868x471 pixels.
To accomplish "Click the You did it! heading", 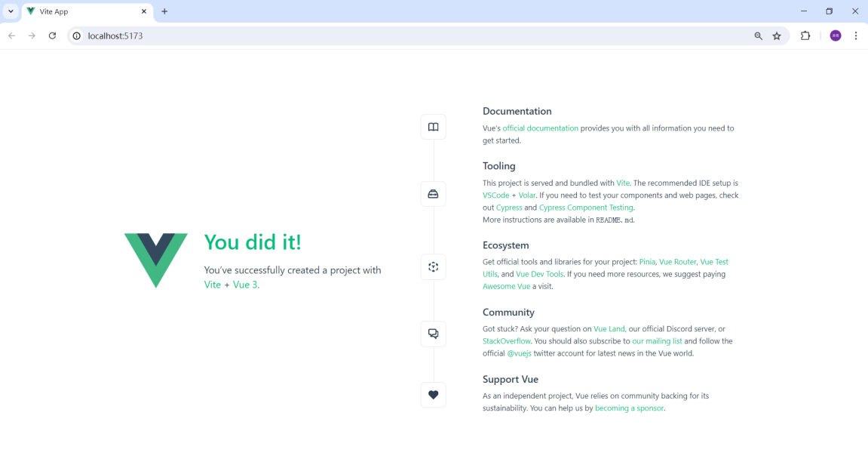I will click(253, 242).
